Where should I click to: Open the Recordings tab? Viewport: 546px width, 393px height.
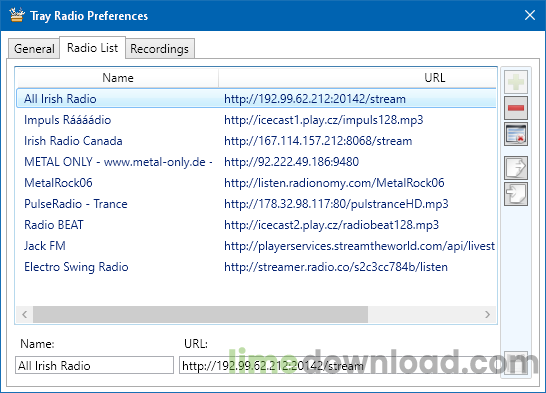click(x=159, y=49)
